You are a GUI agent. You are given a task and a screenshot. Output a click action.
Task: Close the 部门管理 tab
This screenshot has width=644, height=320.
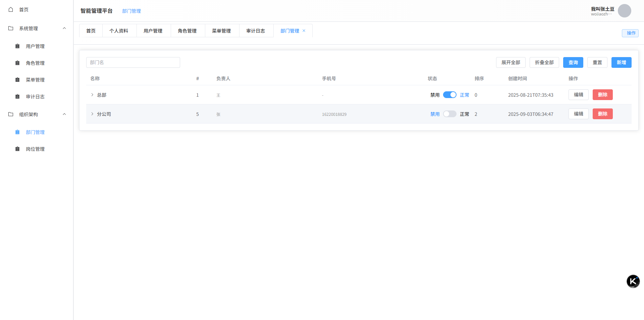pyautogui.click(x=304, y=31)
